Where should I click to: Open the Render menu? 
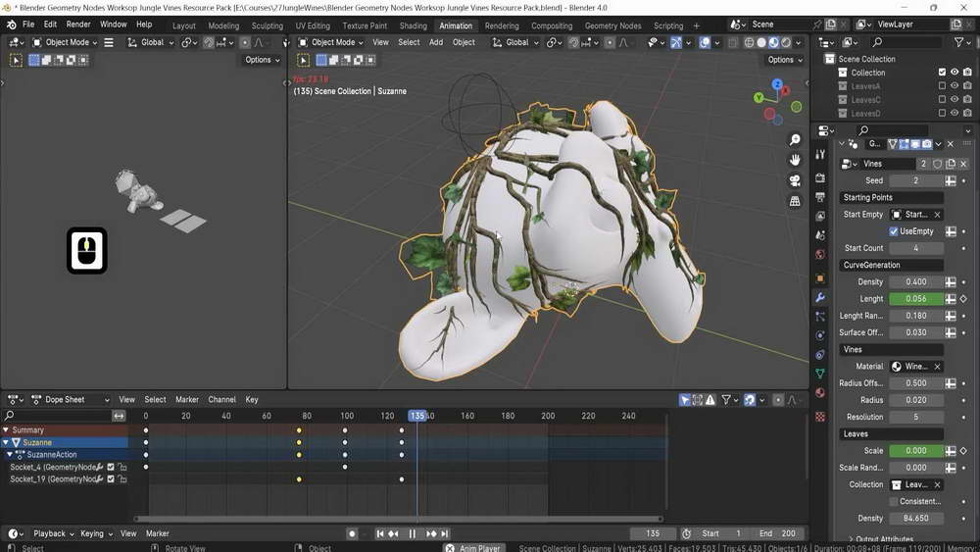pyautogui.click(x=78, y=25)
